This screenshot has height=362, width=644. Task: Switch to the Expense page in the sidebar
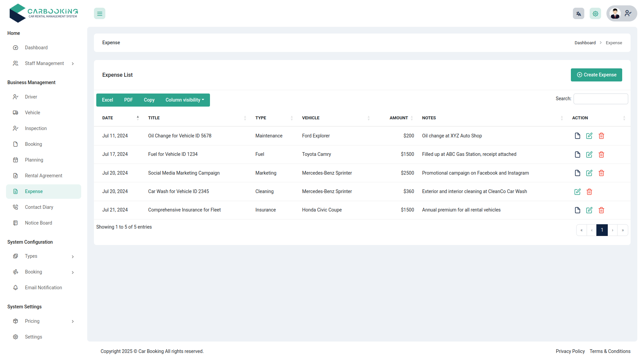coord(34,191)
